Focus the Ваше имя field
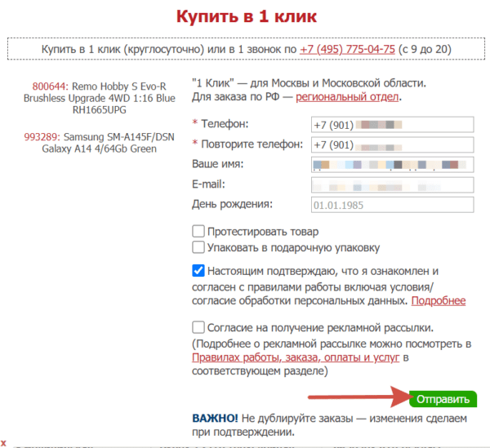Viewport: 490px width, 448px height. [x=392, y=165]
